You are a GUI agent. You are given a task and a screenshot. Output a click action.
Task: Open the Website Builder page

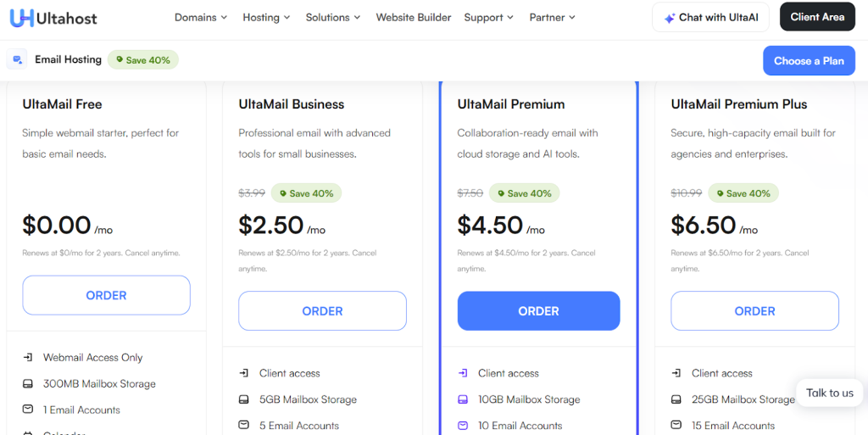(x=414, y=18)
